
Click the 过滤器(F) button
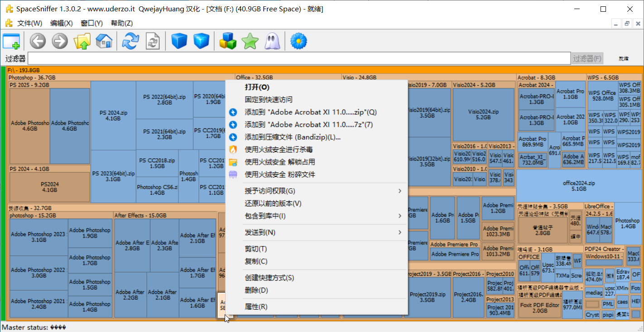[587, 59]
